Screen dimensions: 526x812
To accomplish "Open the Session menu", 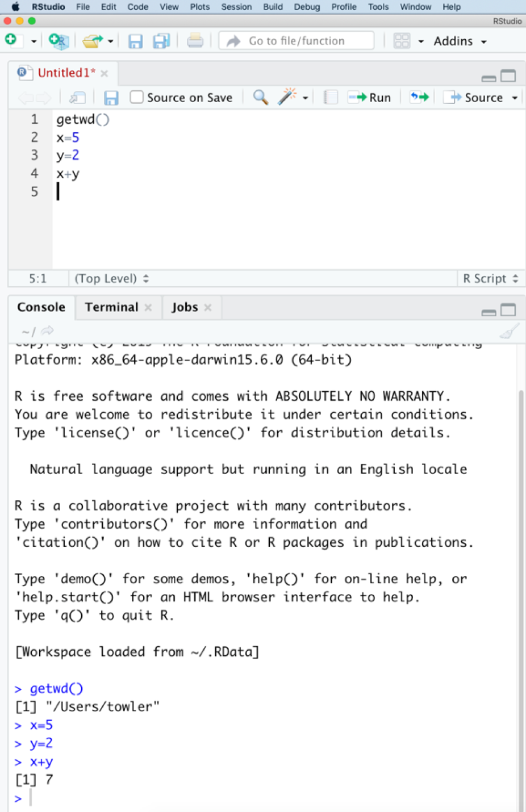I will [x=236, y=7].
